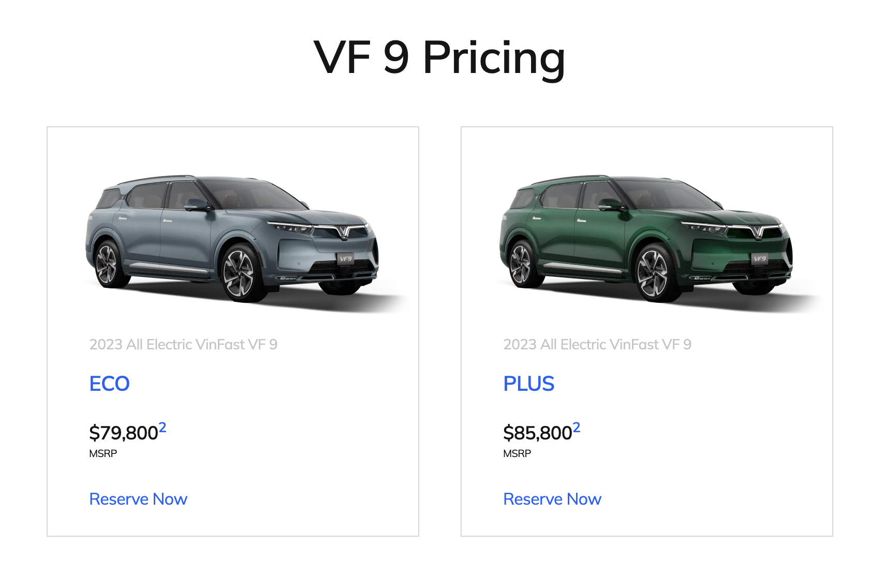Click the MSRP label under the ECO price
This screenshot has width=884, height=588.
coord(103,453)
